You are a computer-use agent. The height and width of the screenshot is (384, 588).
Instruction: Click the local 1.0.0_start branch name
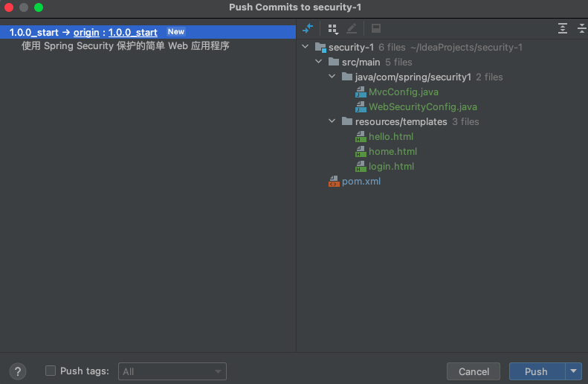click(x=33, y=32)
